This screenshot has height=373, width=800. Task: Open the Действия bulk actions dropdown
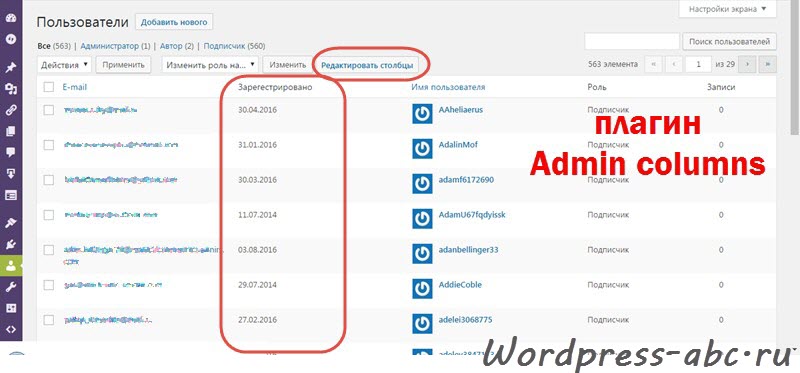point(64,65)
